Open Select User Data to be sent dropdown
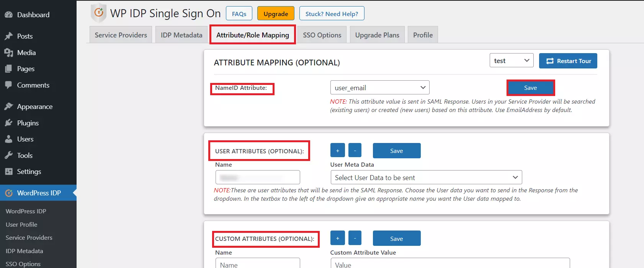 (426, 177)
